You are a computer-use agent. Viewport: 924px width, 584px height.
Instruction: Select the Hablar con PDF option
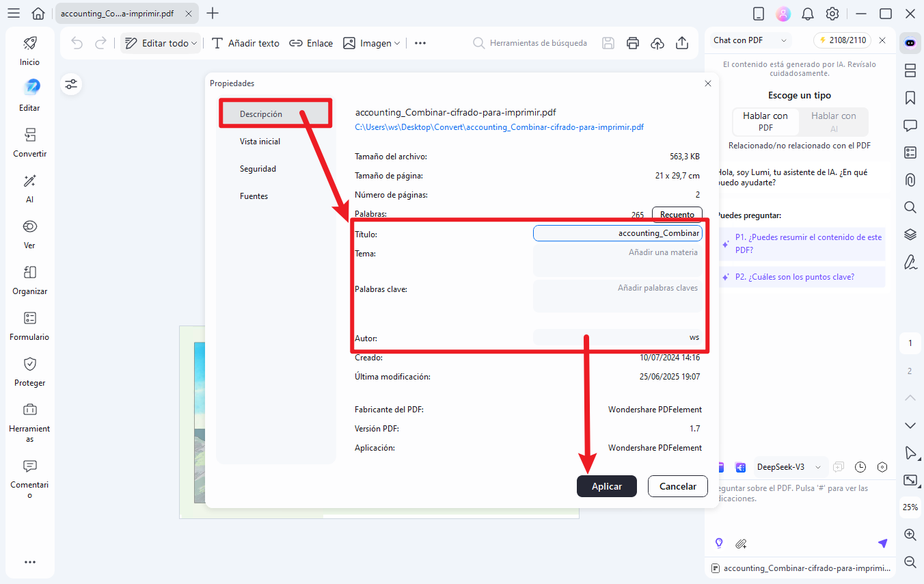click(765, 122)
